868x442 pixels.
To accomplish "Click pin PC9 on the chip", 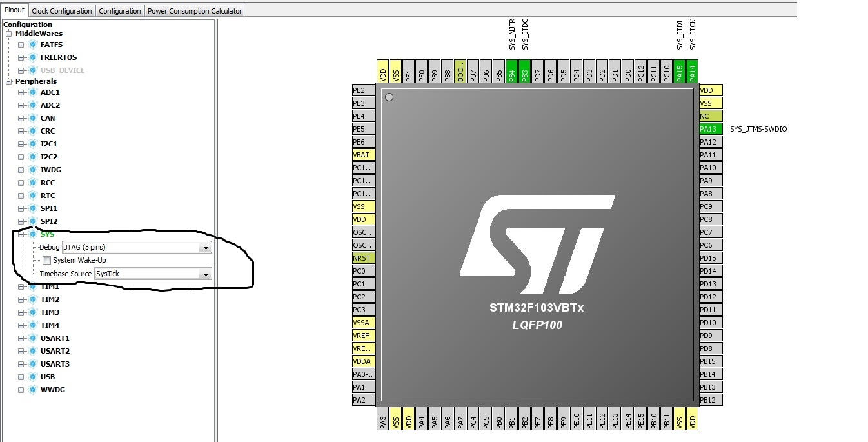I will [x=711, y=206].
